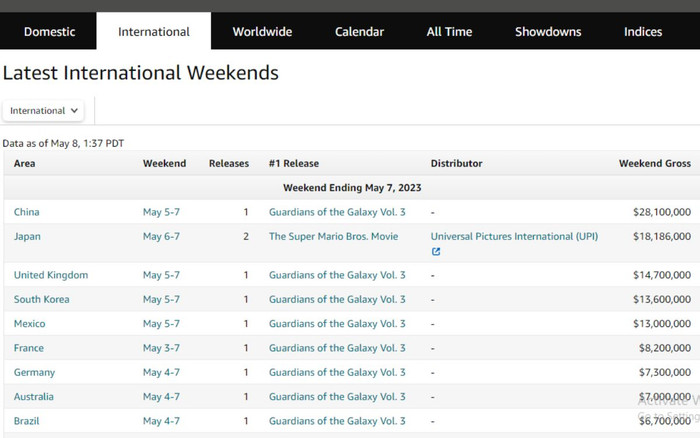Open Japan's May 6-7 weekend link
Viewport: 700px width, 438px height.
[x=161, y=237]
